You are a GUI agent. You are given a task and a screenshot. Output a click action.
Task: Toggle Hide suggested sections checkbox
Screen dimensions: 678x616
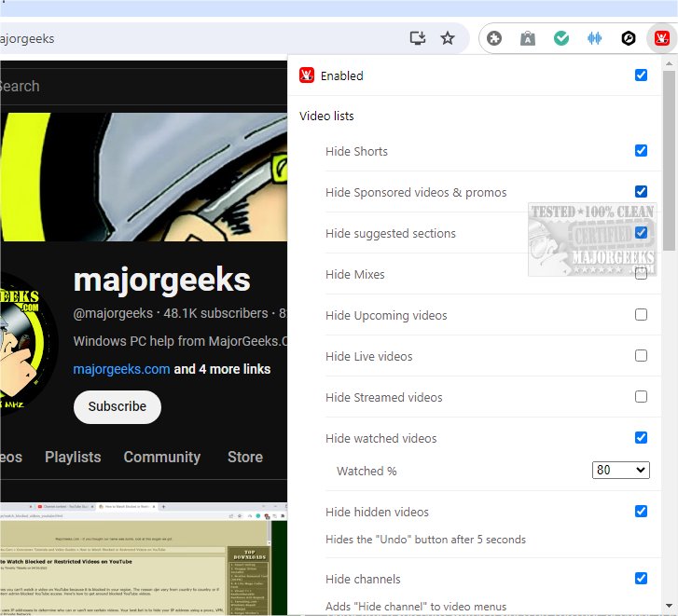pos(641,233)
